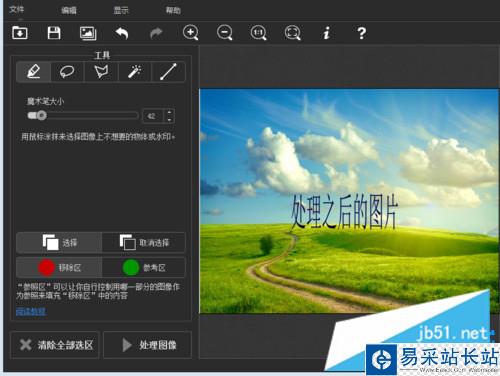
Task: Decrease brush size with the down stepper arrow
Action: click(x=169, y=120)
